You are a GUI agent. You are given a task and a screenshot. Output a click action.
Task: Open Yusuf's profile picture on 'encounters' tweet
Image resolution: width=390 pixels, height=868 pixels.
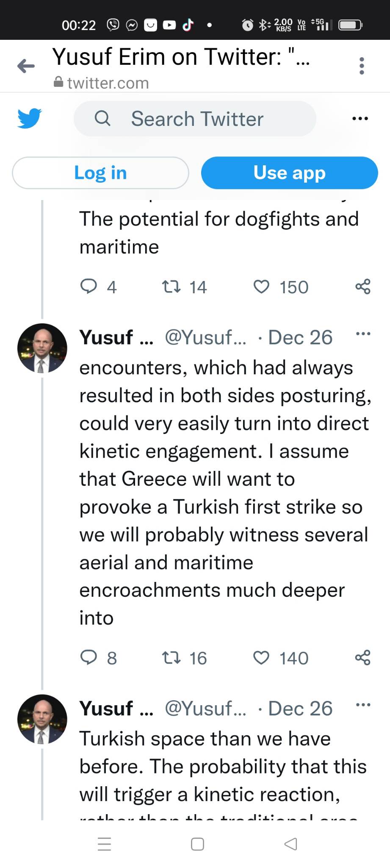[42, 348]
